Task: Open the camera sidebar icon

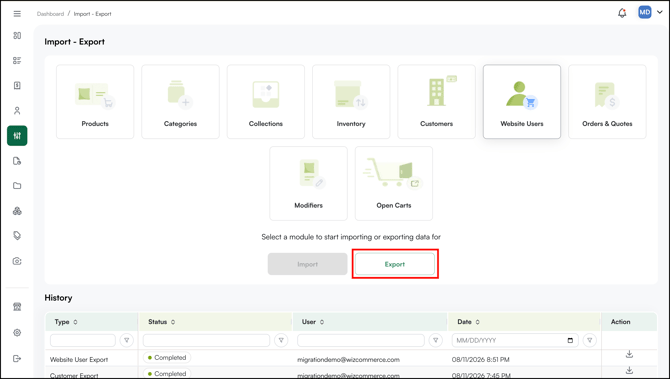Action: tap(17, 261)
